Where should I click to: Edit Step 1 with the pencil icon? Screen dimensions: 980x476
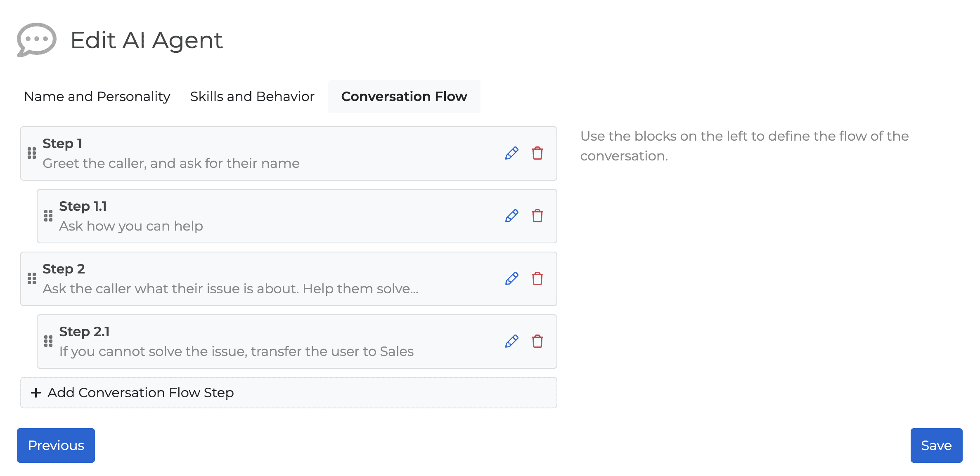tap(511, 153)
